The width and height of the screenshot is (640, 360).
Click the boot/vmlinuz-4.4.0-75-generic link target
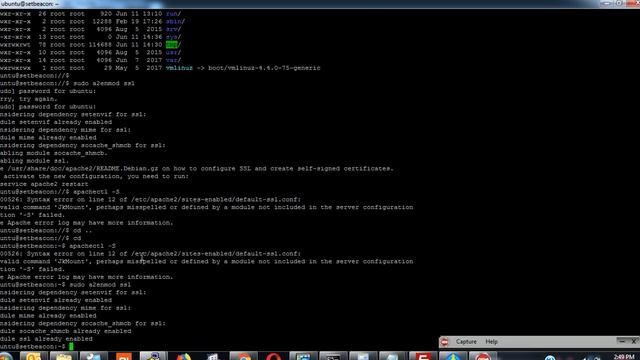click(x=264, y=68)
